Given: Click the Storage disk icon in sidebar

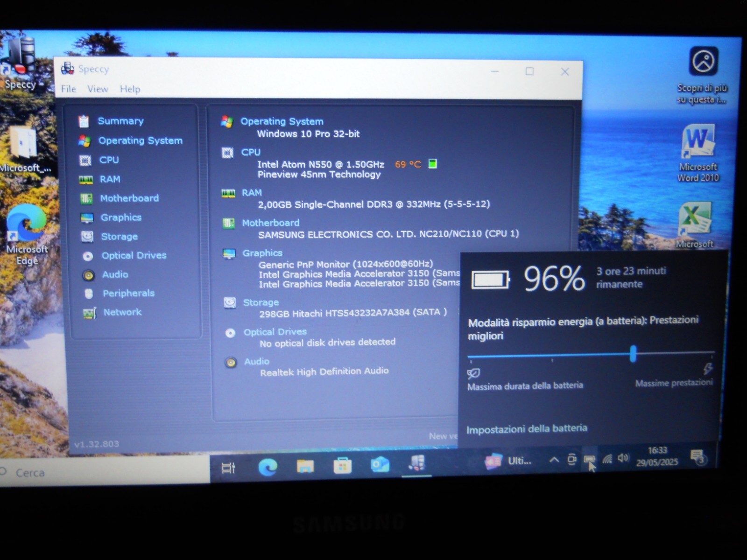Looking at the screenshot, I should (x=87, y=237).
